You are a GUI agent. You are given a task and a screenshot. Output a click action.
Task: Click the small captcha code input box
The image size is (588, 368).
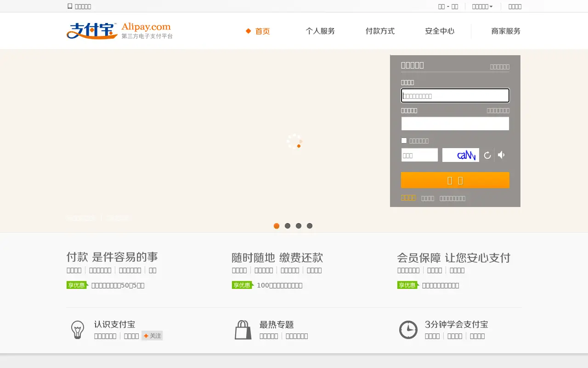tap(419, 155)
